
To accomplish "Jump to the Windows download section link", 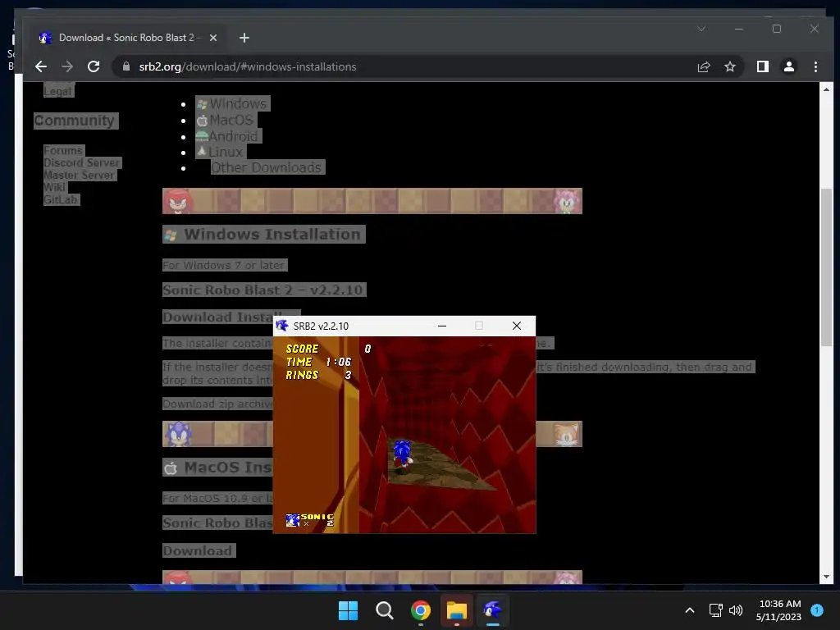I will [x=232, y=103].
